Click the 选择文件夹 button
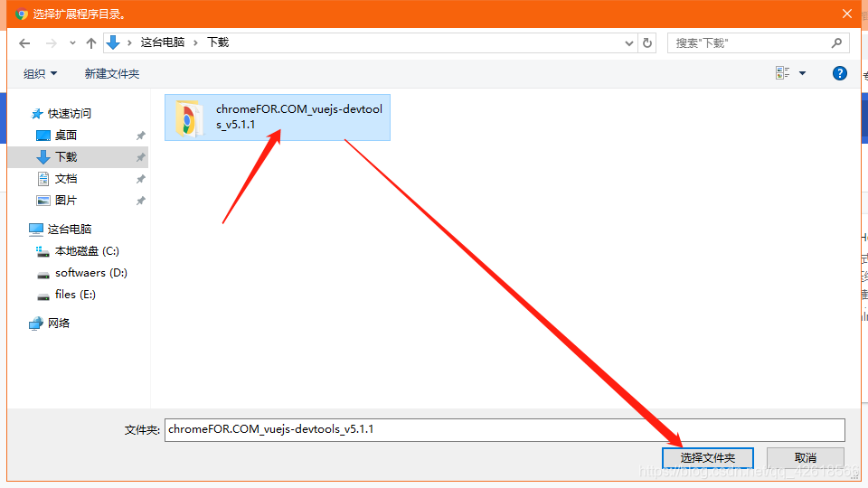Screen dimensions: 868x488 click(707, 457)
